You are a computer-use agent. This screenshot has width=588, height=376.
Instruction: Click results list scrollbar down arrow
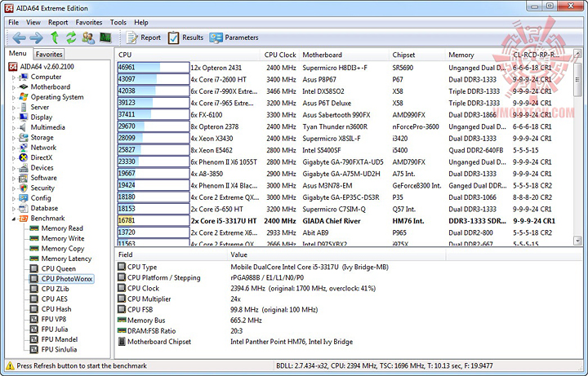577,241
